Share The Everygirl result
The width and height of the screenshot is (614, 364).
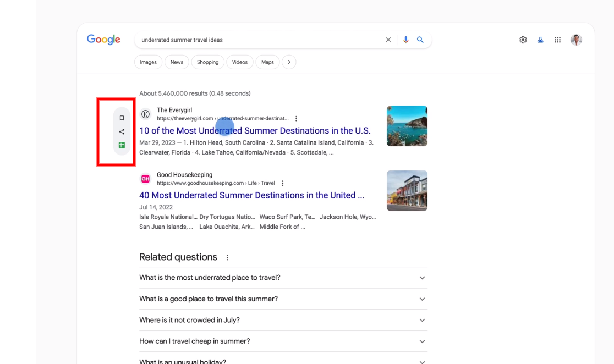click(x=122, y=131)
